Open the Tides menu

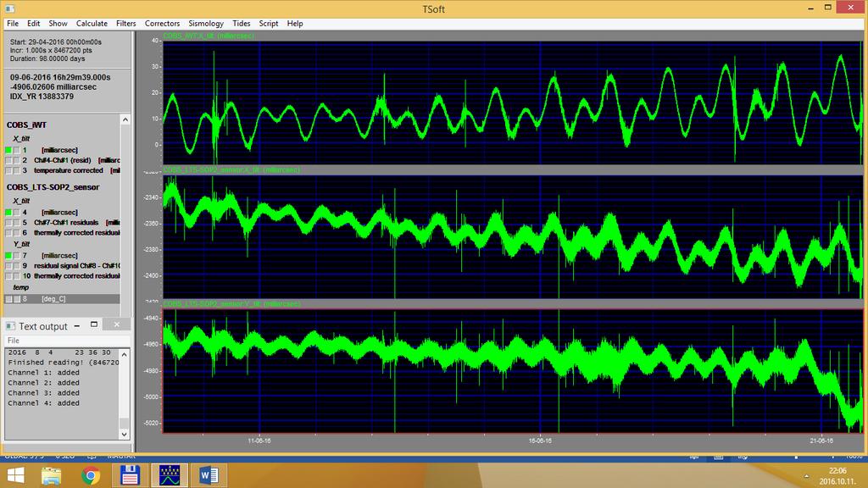242,23
